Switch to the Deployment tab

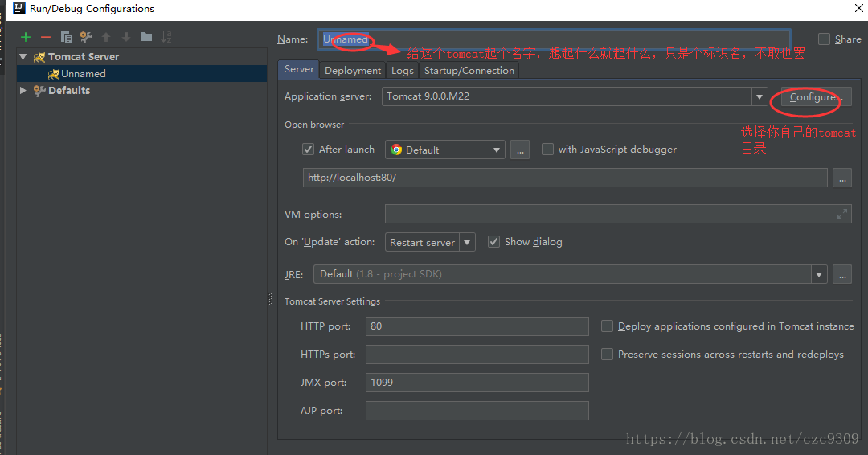353,70
